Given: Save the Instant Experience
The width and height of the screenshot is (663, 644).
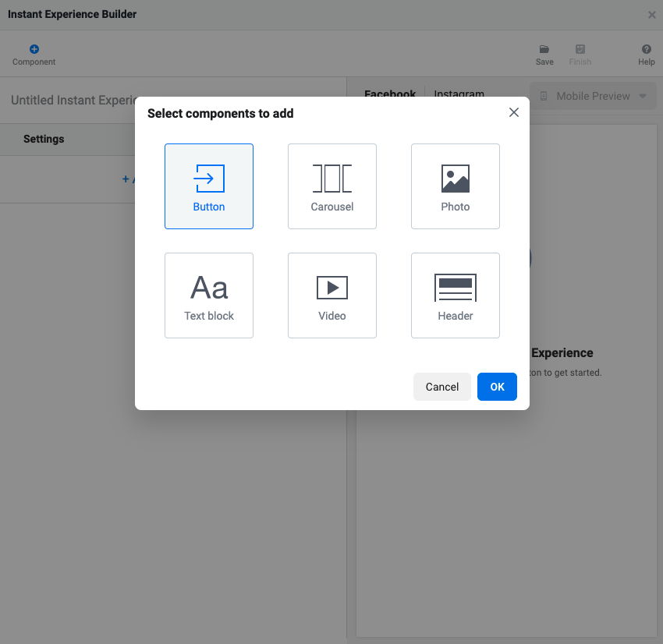Looking at the screenshot, I should (544, 55).
